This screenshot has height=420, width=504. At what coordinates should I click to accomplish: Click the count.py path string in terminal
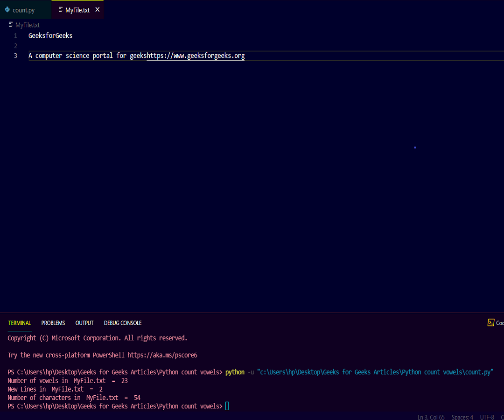[x=375, y=372]
